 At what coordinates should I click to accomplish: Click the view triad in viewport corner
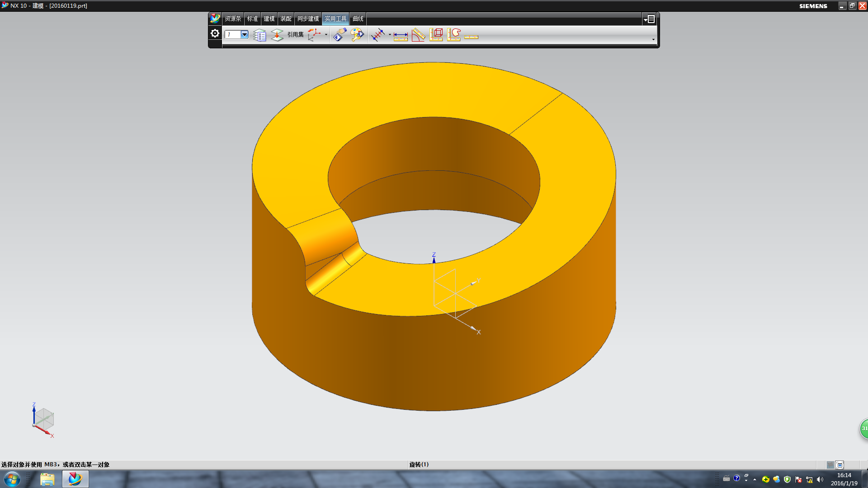point(43,420)
